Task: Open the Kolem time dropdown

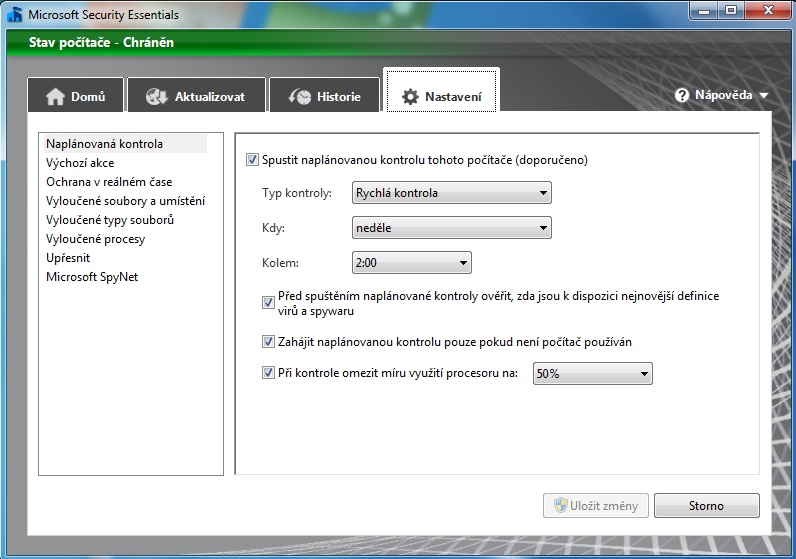Action: (x=412, y=262)
